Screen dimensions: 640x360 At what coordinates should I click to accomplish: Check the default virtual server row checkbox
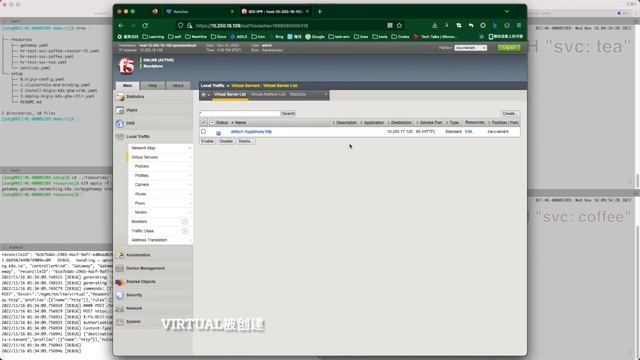pos(203,131)
